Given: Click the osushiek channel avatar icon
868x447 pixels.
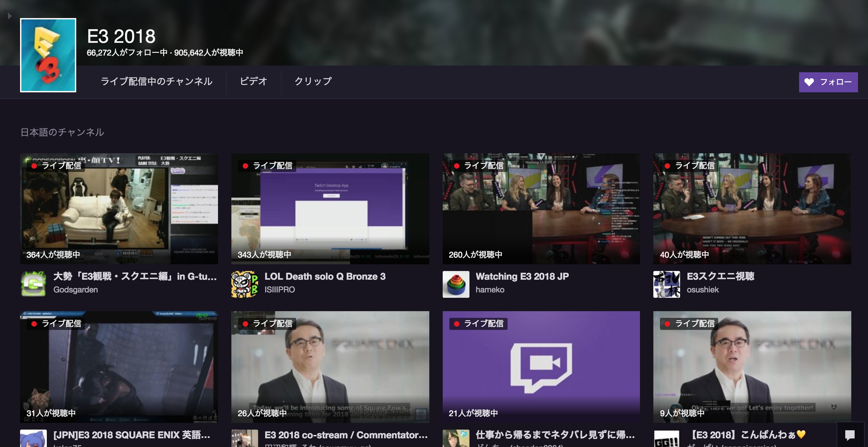Looking at the screenshot, I should click(x=666, y=284).
